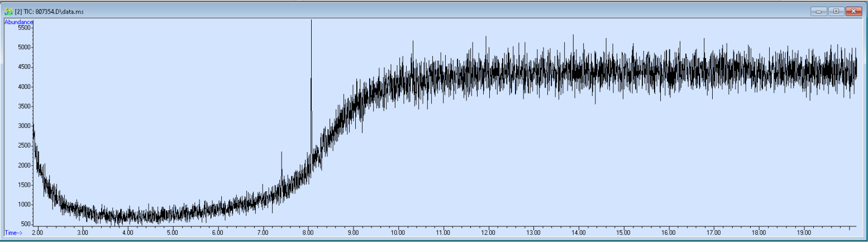Click the 3000 abundance tick label
Image resolution: width=868 pixels, height=242 pixels.
25,126
